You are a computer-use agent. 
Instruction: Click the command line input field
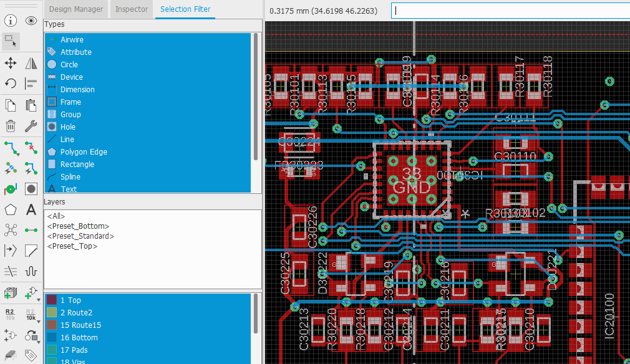[x=508, y=11]
